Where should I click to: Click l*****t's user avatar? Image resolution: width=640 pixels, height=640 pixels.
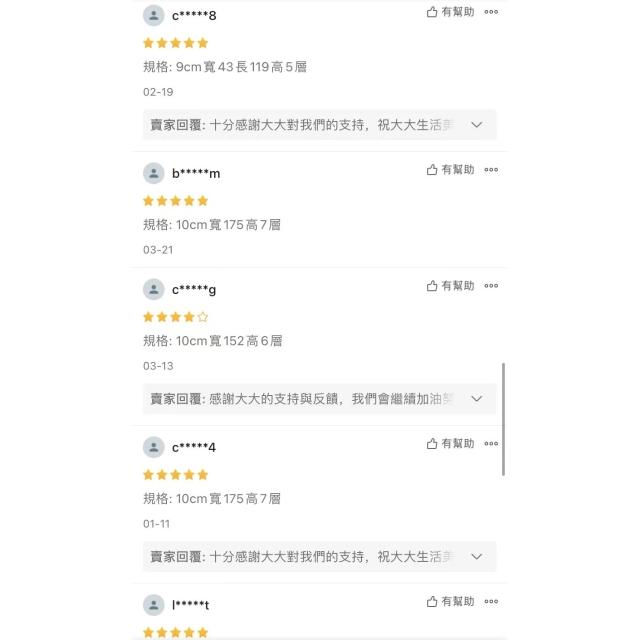click(x=153, y=605)
